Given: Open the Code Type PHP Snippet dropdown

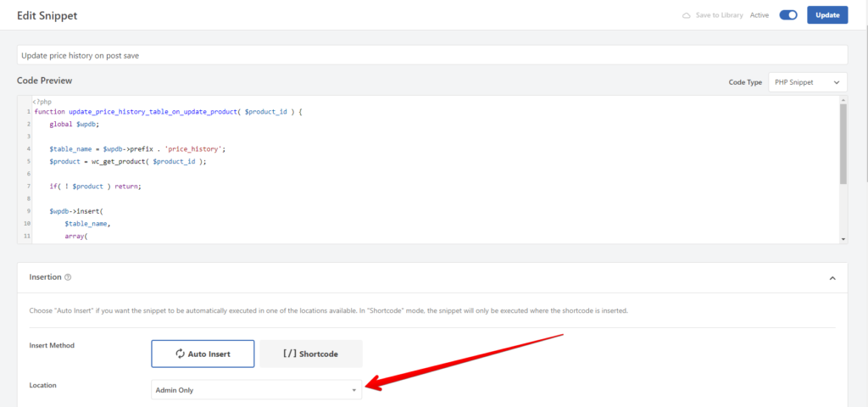Looking at the screenshot, I should (808, 82).
